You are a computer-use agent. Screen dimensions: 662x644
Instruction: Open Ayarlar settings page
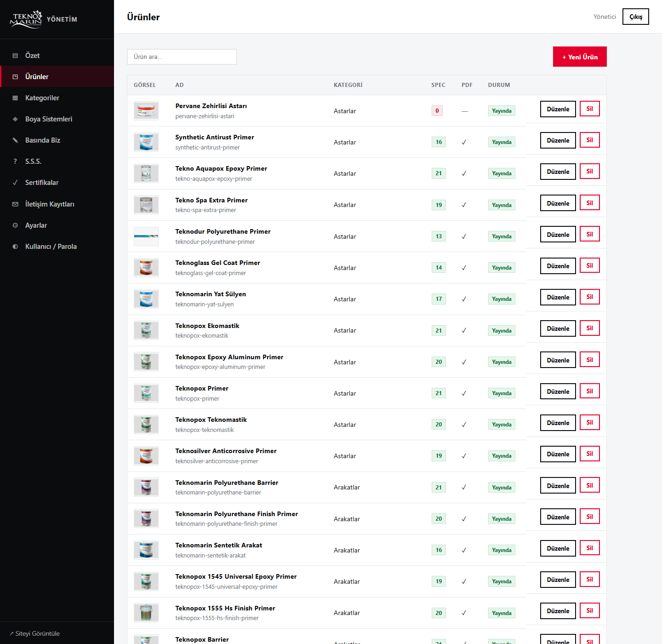pos(57,225)
